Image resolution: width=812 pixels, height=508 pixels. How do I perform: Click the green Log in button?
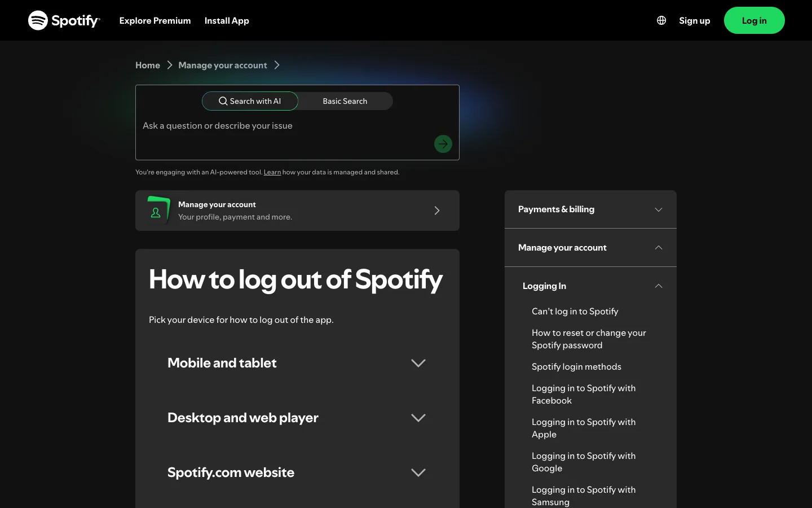[754, 20]
